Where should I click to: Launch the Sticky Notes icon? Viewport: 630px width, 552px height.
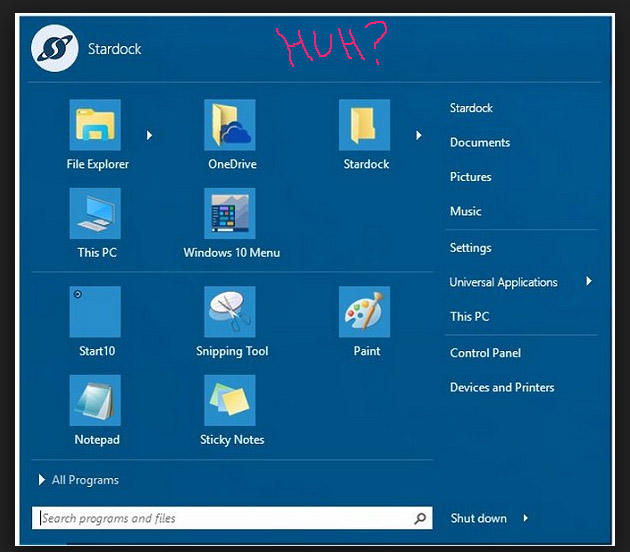[x=229, y=400]
